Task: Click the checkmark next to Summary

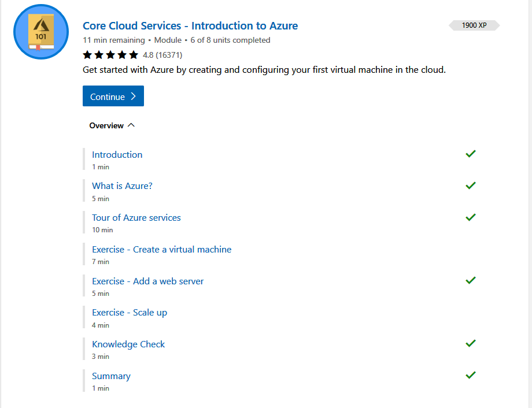Action: (470, 374)
